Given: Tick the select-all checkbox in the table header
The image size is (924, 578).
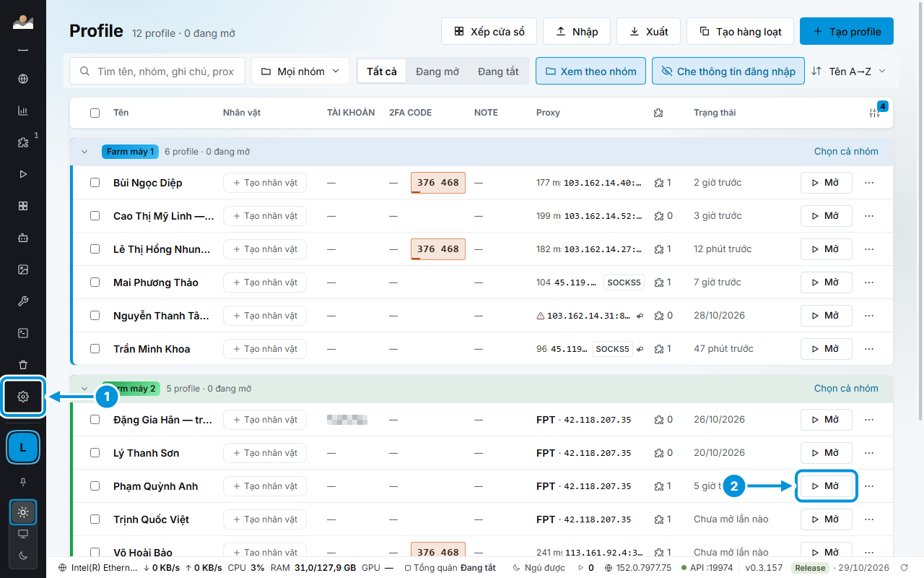Looking at the screenshot, I should click(95, 113).
